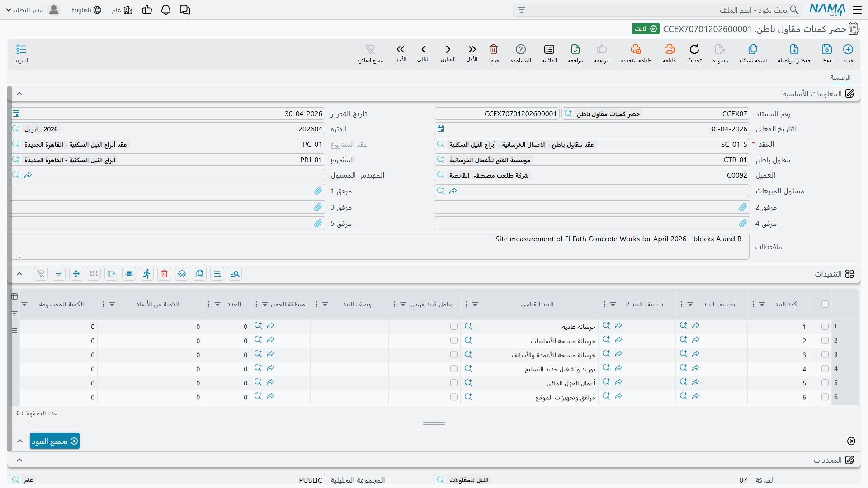Screen dimensions: 868x488
Task: Open the مدير النظام user dropdown
Action: coord(33,10)
